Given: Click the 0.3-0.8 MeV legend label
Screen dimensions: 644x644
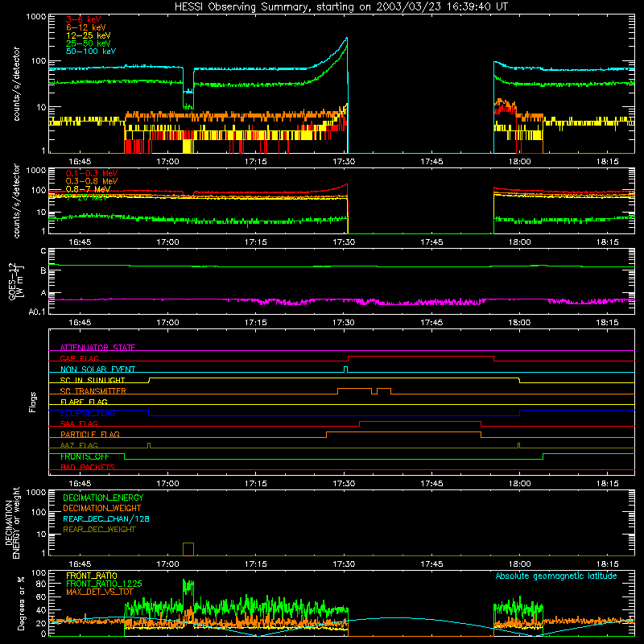Looking at the screenshot, I should pyautogui.click(x=92, y=181).
